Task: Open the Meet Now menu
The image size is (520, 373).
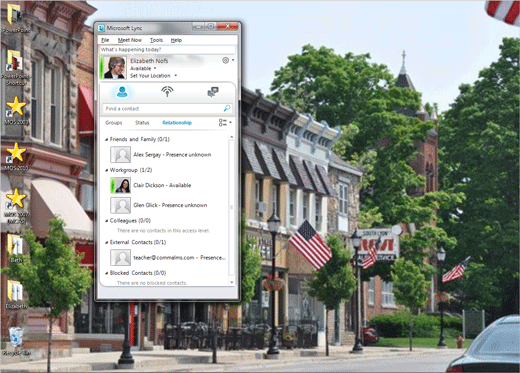Action: click(x=130, y=40)
